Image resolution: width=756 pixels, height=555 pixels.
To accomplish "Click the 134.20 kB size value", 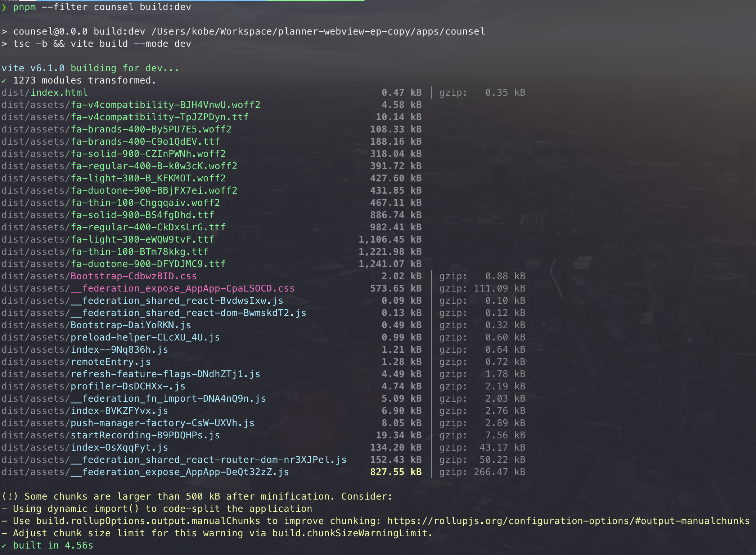I will pyautogui.click(x=396, y=448).
